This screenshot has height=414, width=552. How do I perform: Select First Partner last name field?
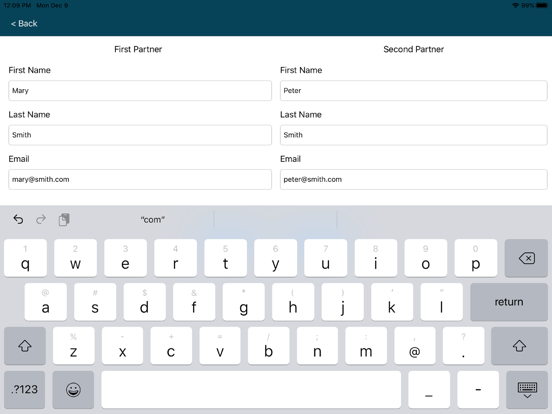point(140,135)
